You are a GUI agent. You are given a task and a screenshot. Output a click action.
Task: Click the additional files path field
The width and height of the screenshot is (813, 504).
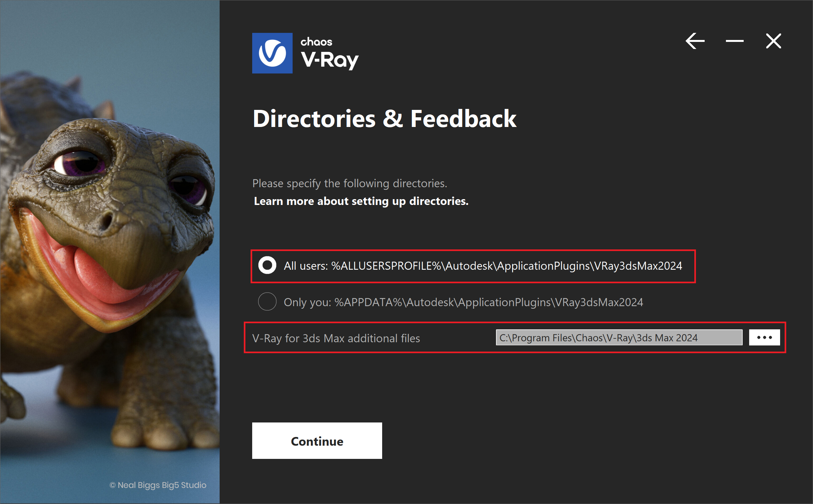click(x=619, y=337)
